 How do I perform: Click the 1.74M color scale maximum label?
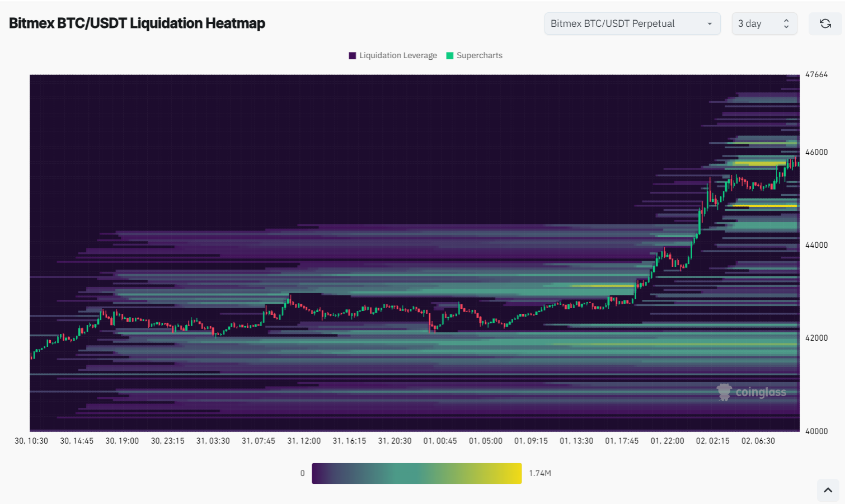tap(540, 473)
